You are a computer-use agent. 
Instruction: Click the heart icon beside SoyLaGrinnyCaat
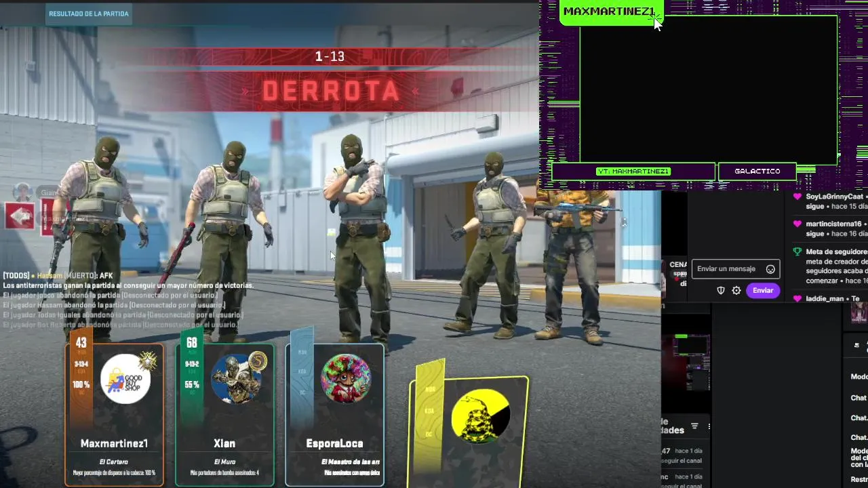(x=797, y=197)
